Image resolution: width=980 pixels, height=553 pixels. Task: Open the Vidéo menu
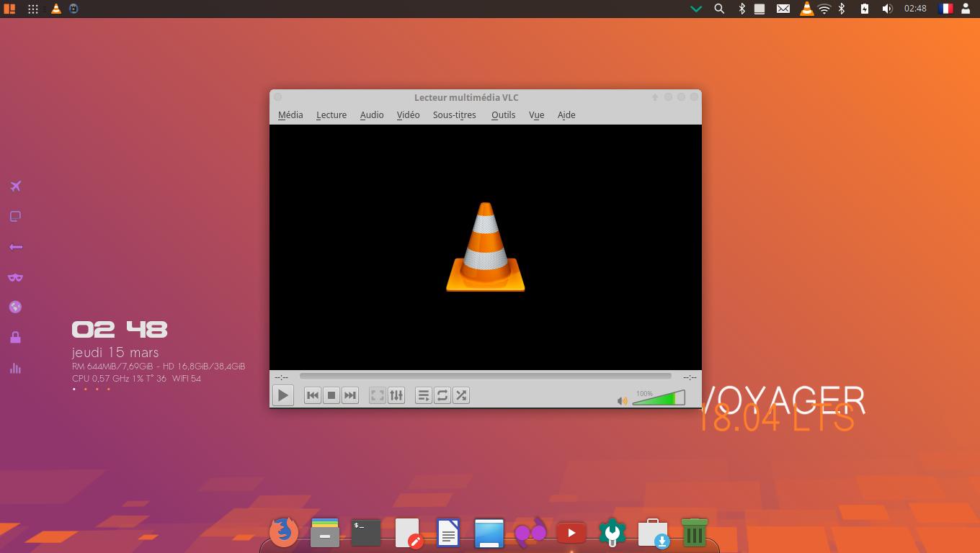click(x=408, y=114)
